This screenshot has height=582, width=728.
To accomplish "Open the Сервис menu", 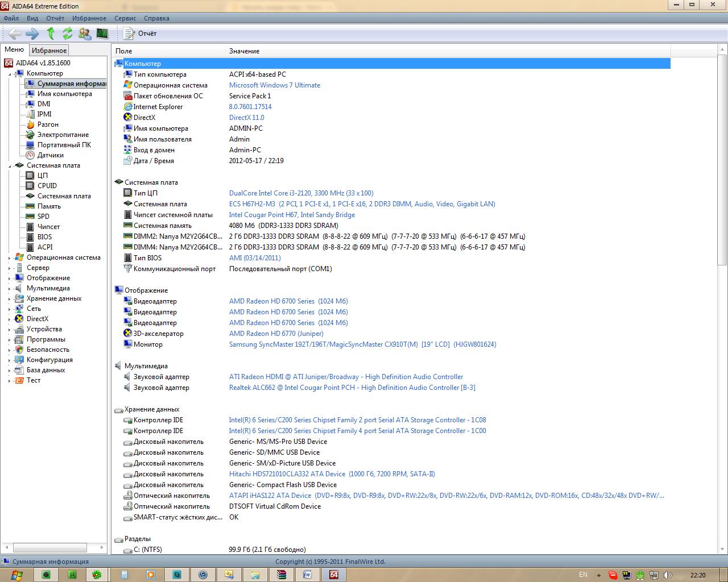I will click(125, 18).
